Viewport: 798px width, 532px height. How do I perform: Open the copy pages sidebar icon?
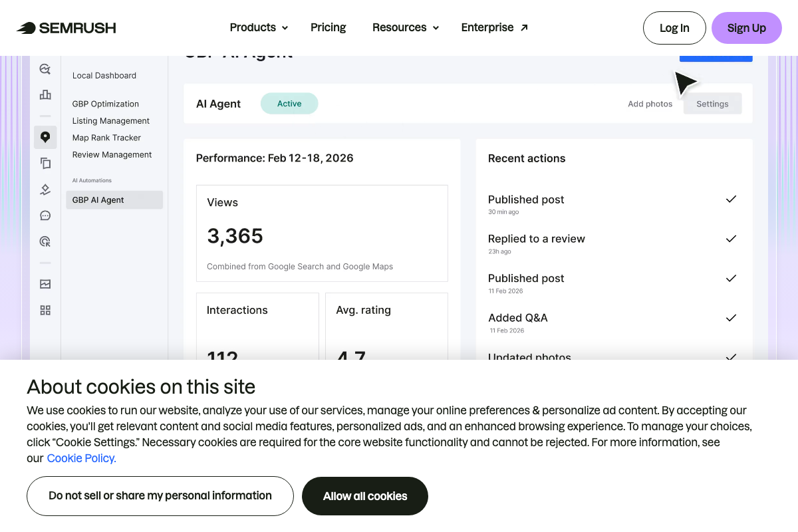[x=45, y=163]
